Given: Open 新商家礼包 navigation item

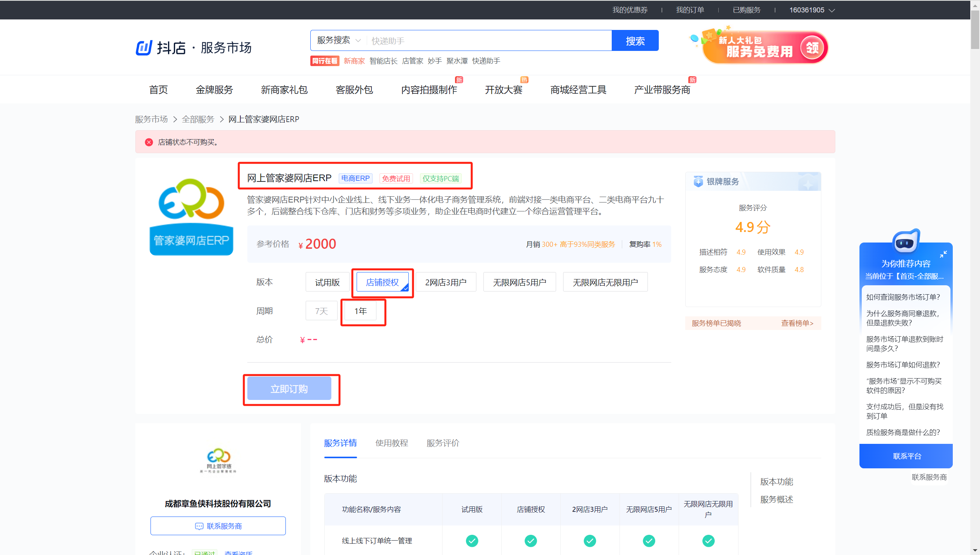Looking at the screenshot, I should click(284, 90).
